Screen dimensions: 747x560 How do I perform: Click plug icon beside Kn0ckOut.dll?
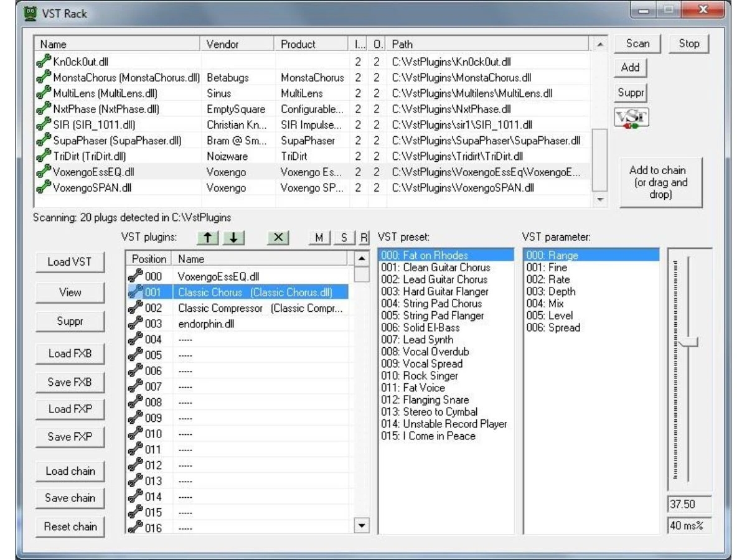[x=43, y=62]
